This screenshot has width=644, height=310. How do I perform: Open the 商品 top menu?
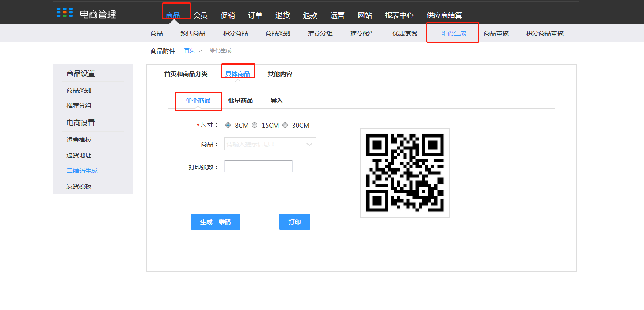[x=173, y=15]
